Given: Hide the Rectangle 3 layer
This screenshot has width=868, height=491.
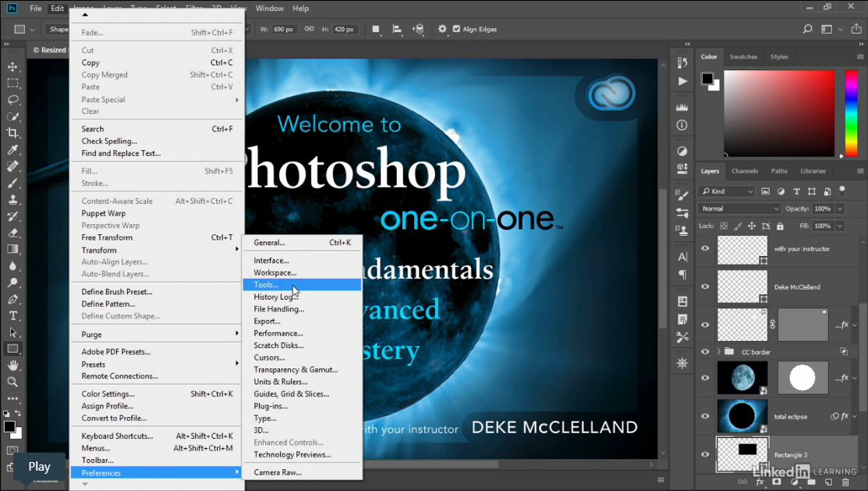Looking at the screenshot, I should click(705, 454).
